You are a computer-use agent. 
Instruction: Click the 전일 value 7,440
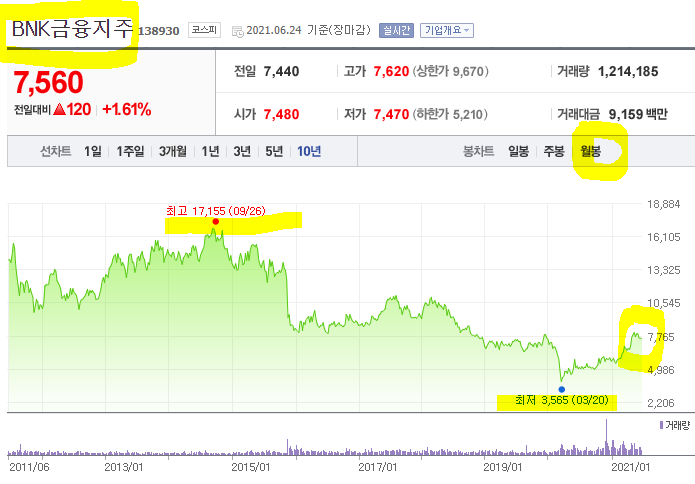pyautogui.click(x=281, y=71)
